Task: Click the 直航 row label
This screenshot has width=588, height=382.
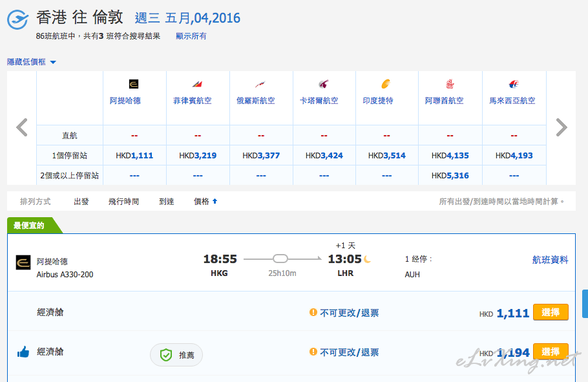Action: click(70, 136)
